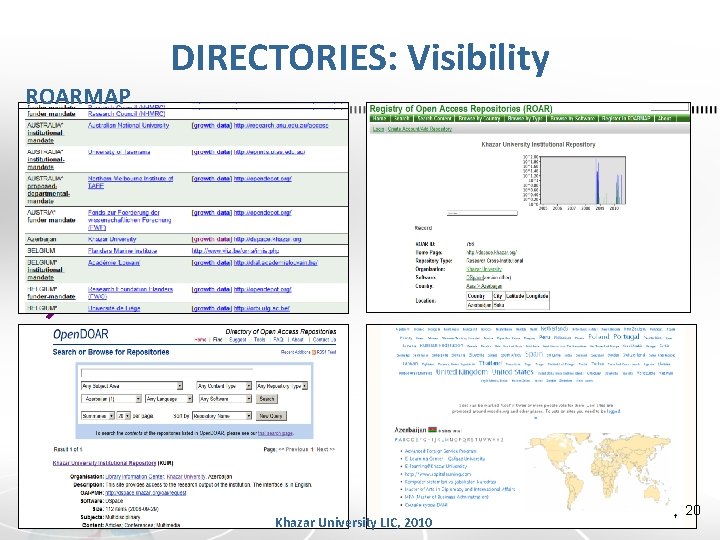Click Browse by Software tab in ROAR

click(x=573, y=118)
